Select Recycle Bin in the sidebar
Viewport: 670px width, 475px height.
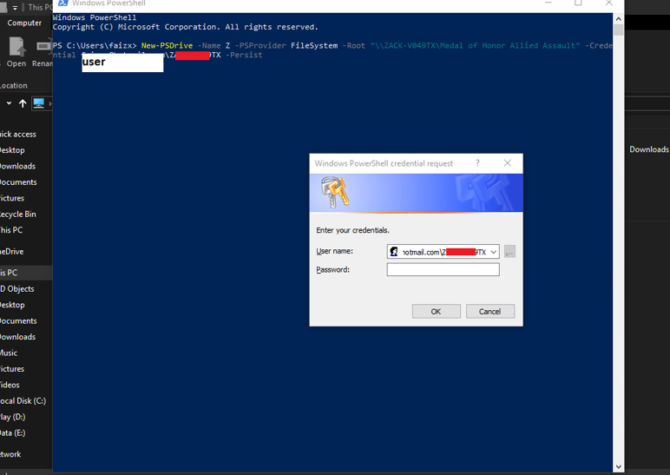[x=18, y=214]
